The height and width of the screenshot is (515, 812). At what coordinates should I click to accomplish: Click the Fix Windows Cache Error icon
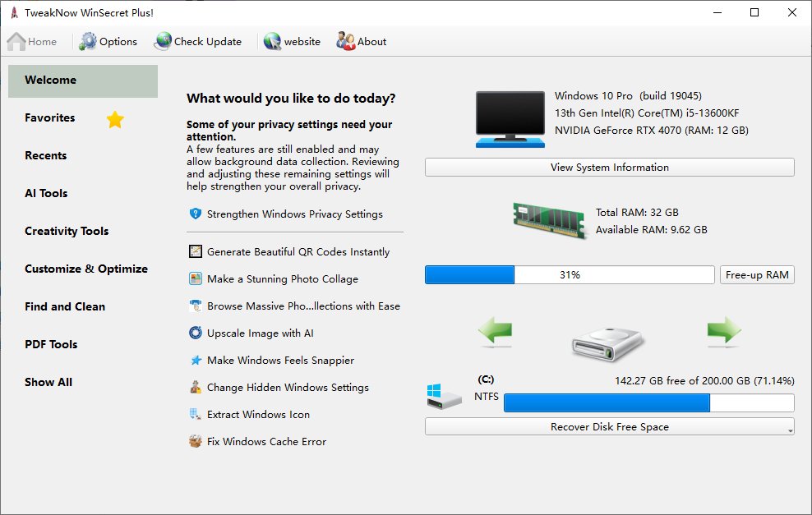coord(196,442)
